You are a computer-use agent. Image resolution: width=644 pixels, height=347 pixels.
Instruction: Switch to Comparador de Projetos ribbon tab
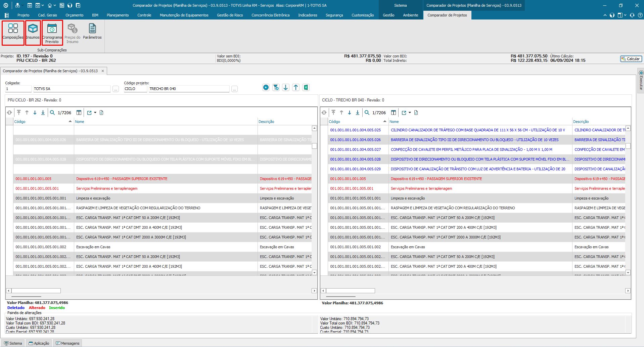pyautogui.click(x=447, y=15)
